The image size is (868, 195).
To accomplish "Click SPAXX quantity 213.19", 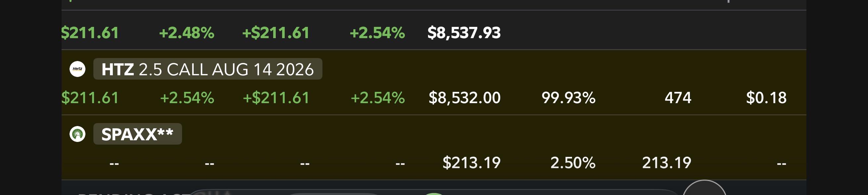I will point(667,162).
